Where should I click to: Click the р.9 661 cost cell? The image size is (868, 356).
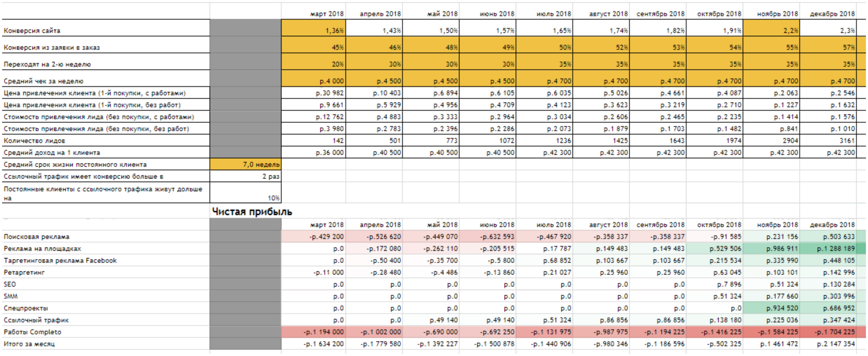pos(313,105)
